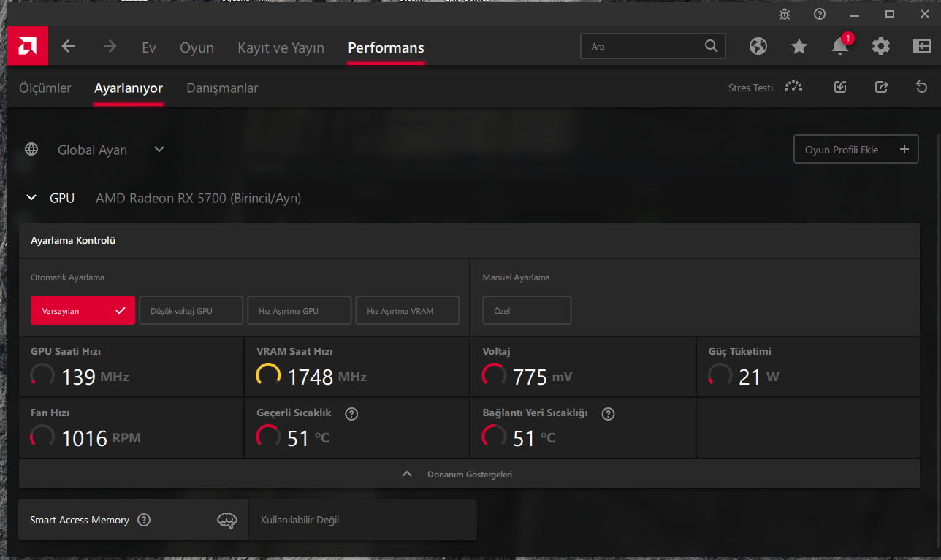Switch to Ayarlanıyor subtab

(x=129, y=88)
